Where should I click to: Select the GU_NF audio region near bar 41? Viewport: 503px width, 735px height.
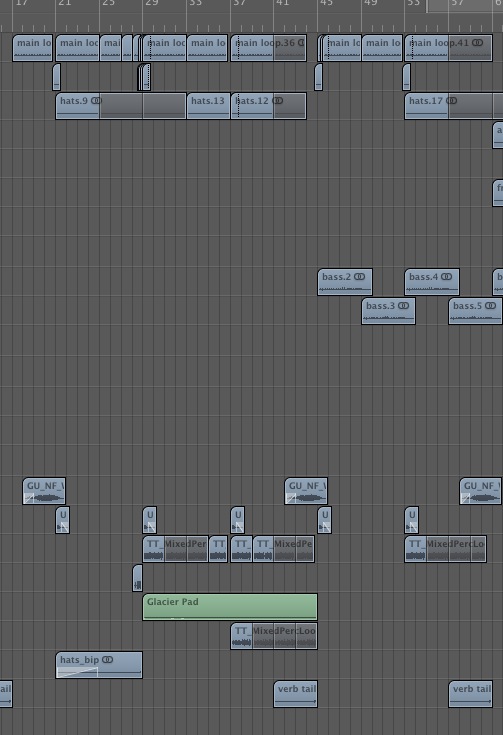[306, 491]
